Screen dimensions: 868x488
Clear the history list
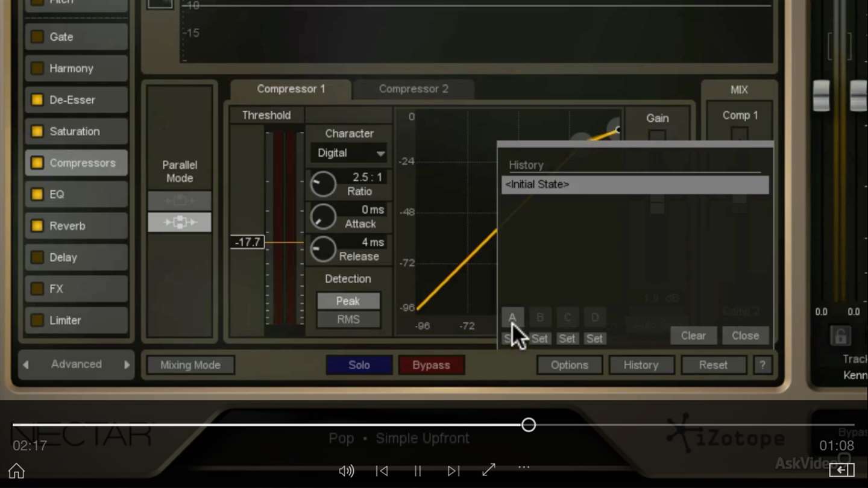[x=693, y=336]
